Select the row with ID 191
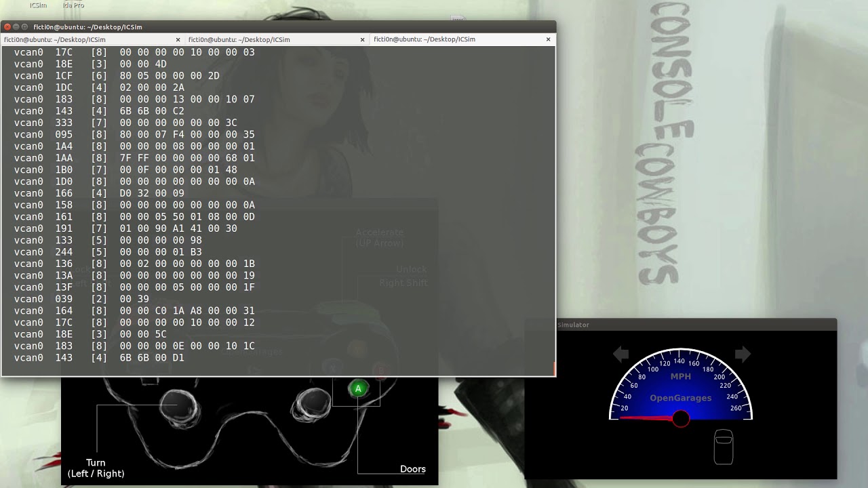868x488 pixels. (x=125, y=228)
